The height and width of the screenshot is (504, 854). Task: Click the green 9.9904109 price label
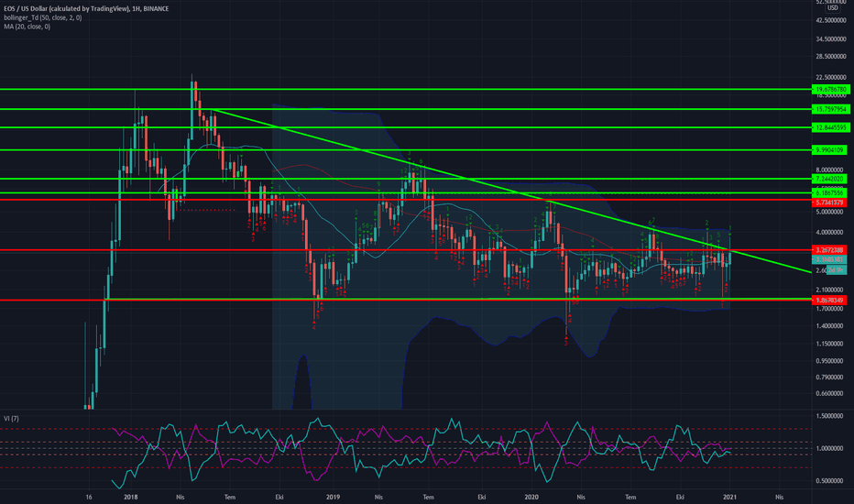[829, 150]
